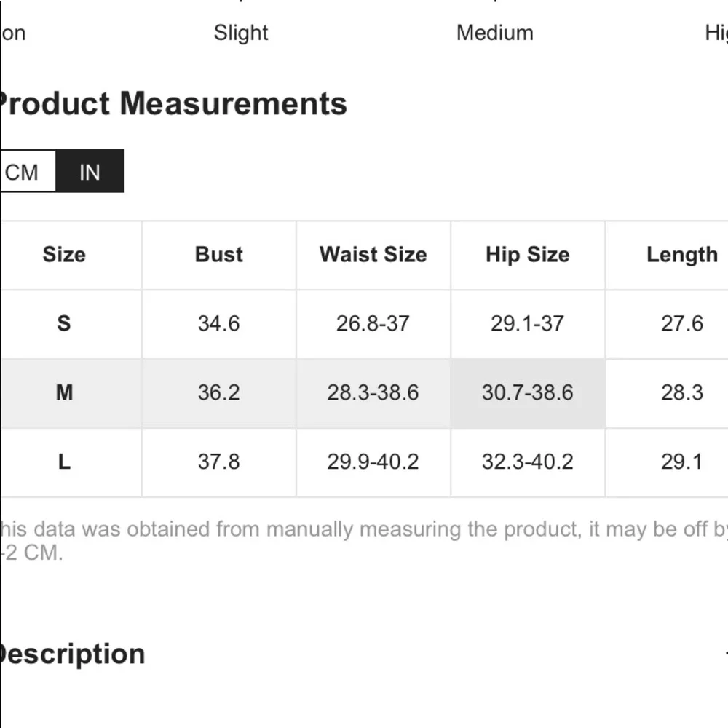Click the Product Measurements heading
The width and height of the screenshot is (728, 728).
172,103
